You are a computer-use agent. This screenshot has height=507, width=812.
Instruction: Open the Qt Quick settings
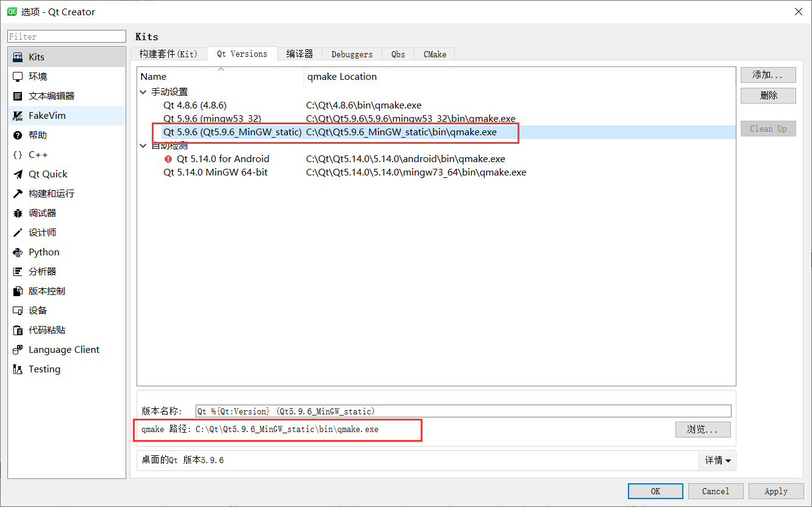[47, 174]
